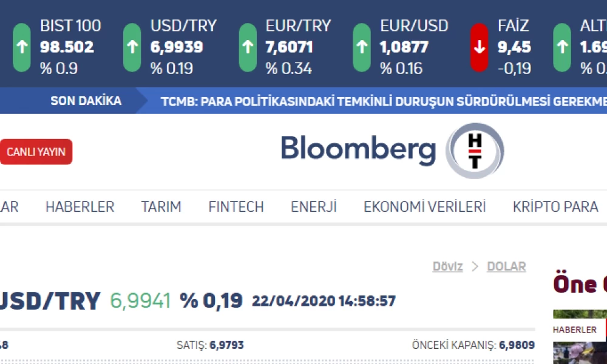Click the EUR/USD green up-arrow icon
This screenshot has width=607, height=364.
[362, 47]
